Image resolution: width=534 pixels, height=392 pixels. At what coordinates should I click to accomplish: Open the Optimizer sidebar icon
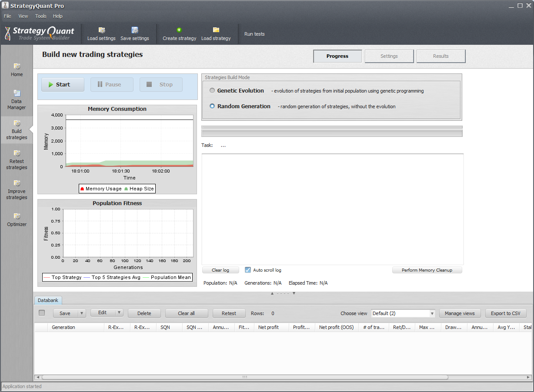17,216
